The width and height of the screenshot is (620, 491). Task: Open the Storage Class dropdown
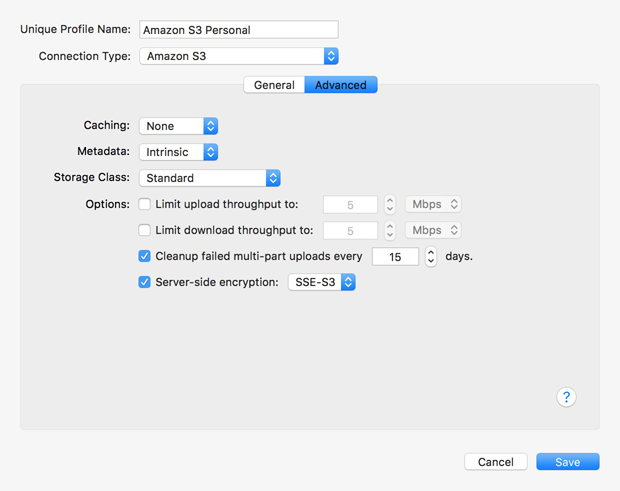pyautogui.click(x=210, y=178)
